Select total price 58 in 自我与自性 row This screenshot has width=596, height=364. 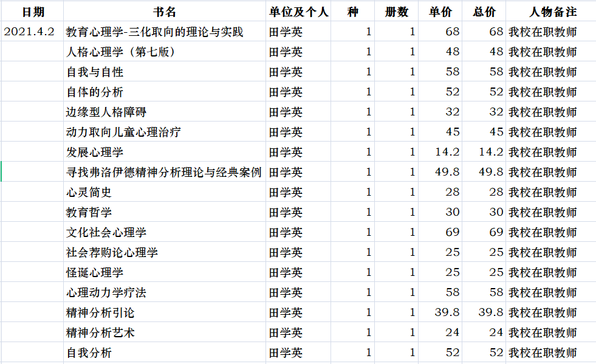484,72
